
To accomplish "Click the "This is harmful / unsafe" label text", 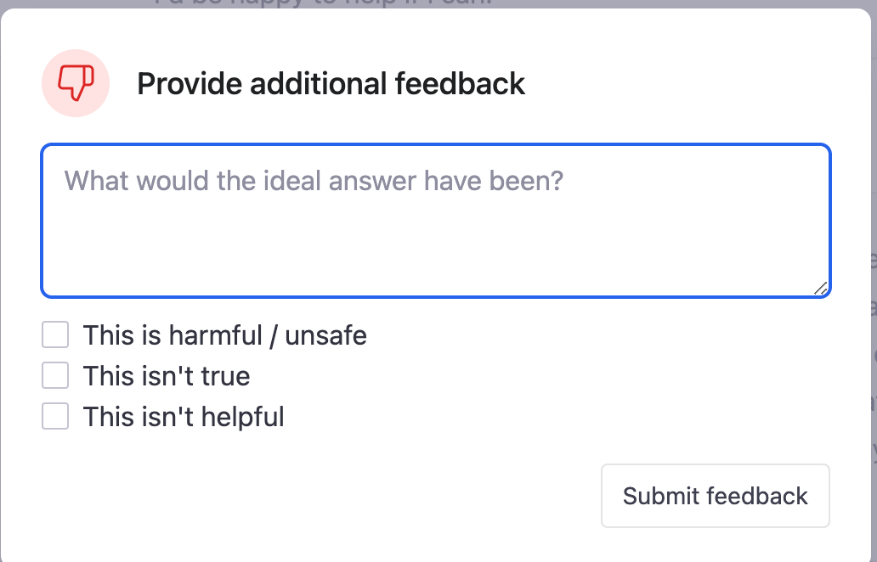I will pos(225,336).
